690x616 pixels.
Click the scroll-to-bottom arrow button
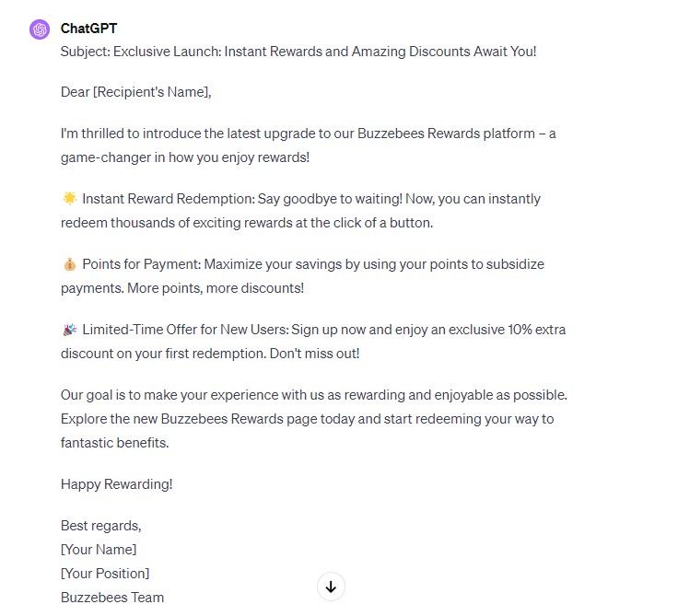[331, 587]
